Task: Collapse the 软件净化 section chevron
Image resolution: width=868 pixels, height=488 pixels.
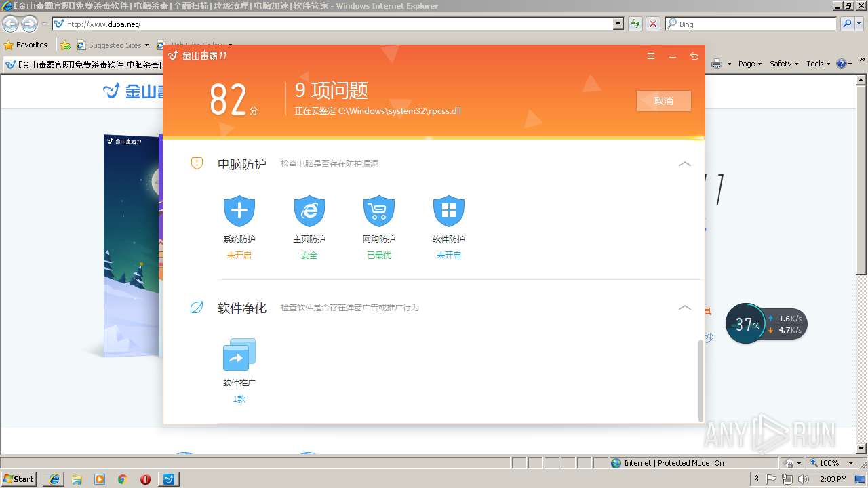Action: click(x=685, y=308)
